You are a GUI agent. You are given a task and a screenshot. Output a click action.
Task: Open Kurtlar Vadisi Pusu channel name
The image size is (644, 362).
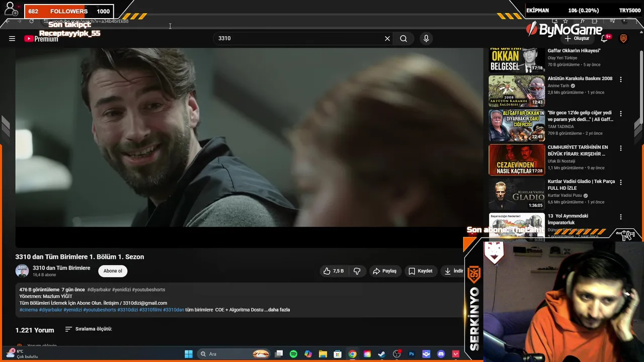565,196
